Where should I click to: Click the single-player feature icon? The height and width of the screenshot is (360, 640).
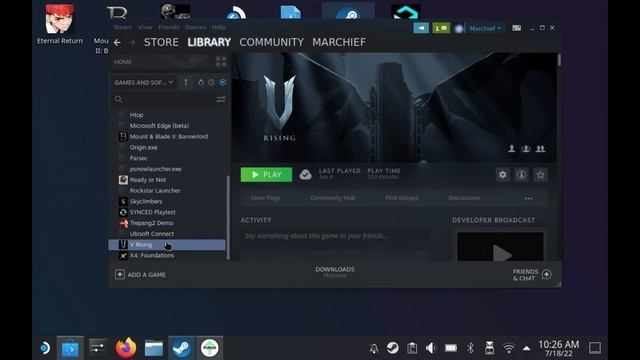[511, 149]
